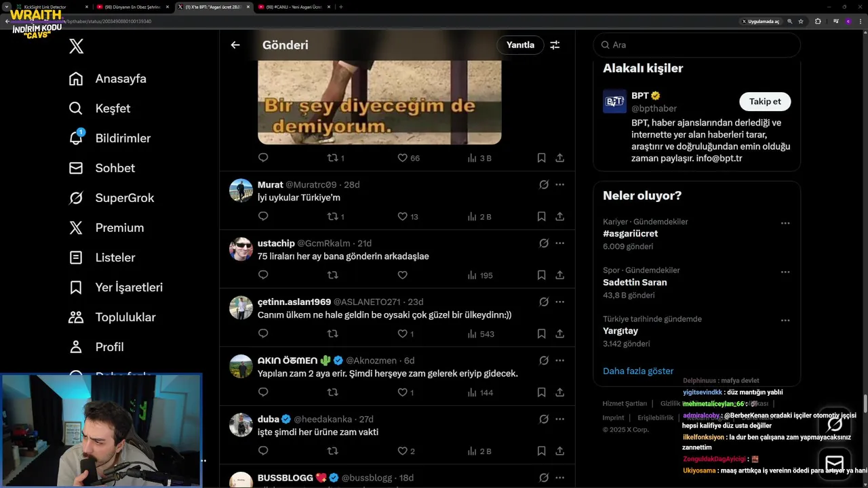This screenshot has width=868, height=488.
Task: Open Listeler in the sidebar
Action: pyautogui.click(x=102, y=258)
